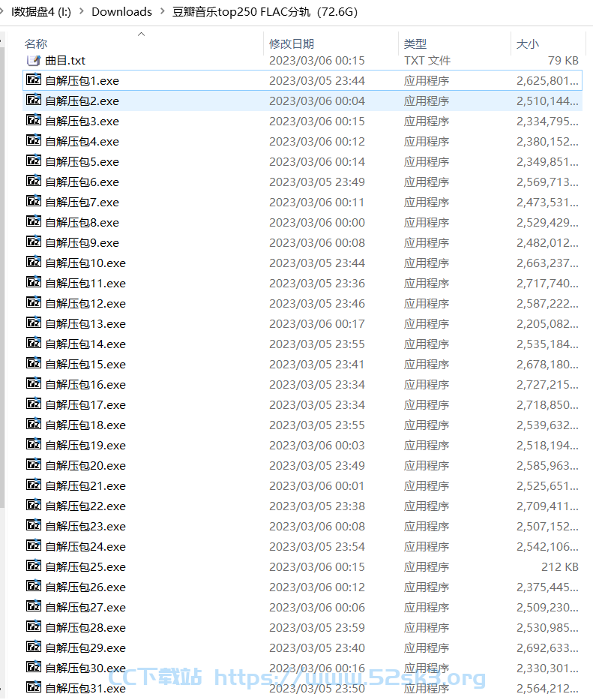Image resolution: width=593 pixels, height=700 pixels.
Task: Sort files by the 名称 column header
Action: point(36,44)
